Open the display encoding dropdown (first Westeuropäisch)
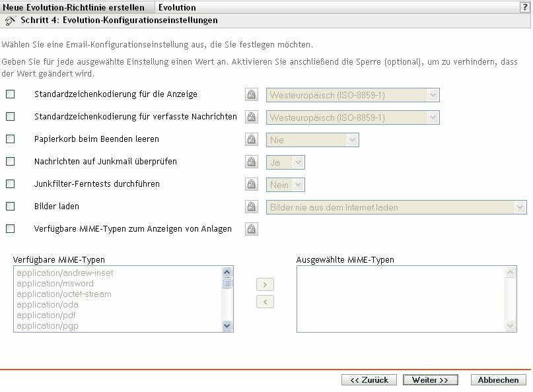533x392 pixels. (x=353, y=95)
